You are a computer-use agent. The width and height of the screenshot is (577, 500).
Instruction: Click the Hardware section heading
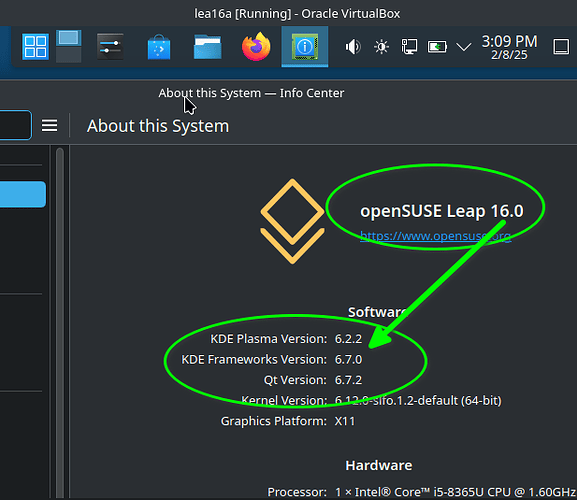pyautogui.click(x=379, y=465)
